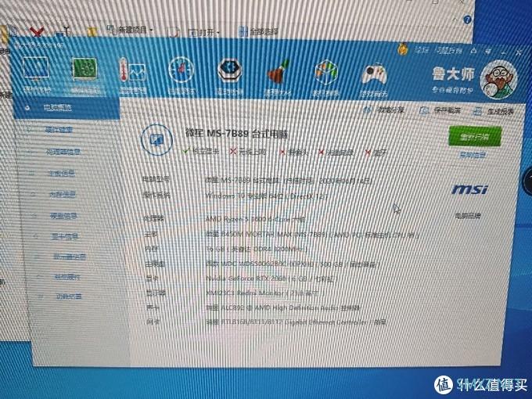Expand 新建项目 dropdown in Explorer window
This screenshot has width=532, height=399.
coord(135,31)
